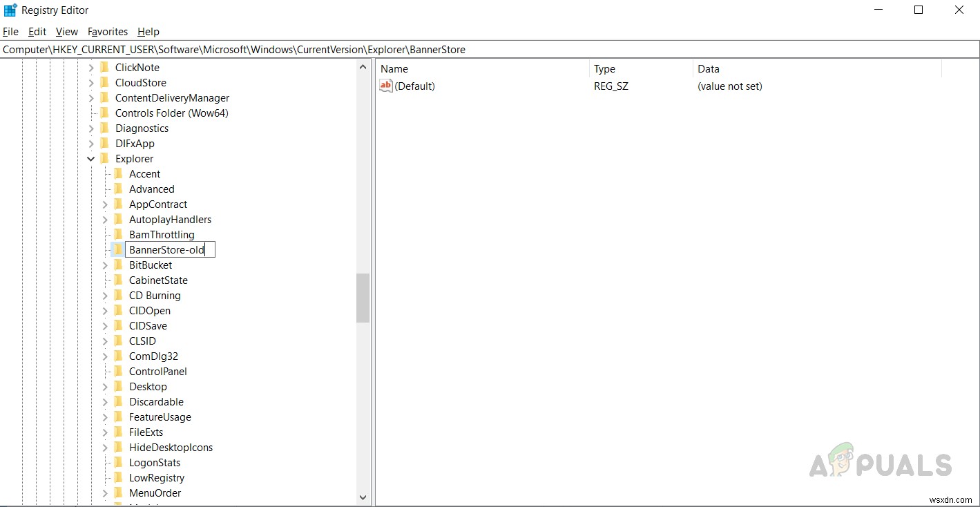Select the HideDesktopIcons key

pyautogui.click(x=171, y=448)
